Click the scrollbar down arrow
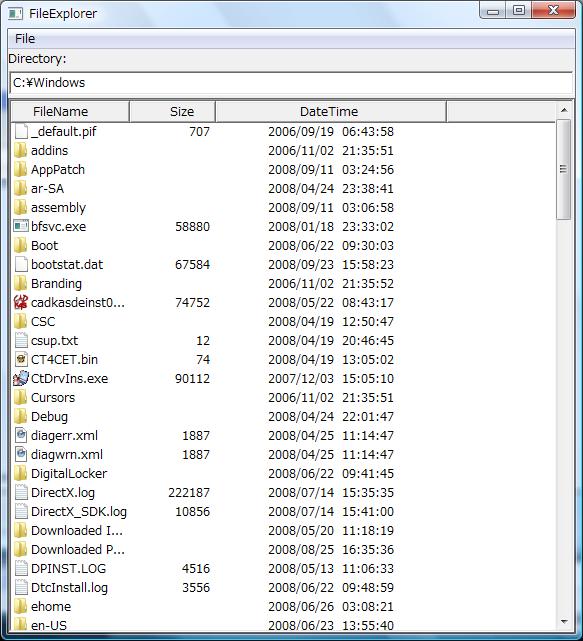Image resolution: width=583 pixels, height=641 pixels. pyautogui.click(x=564, y=622)
